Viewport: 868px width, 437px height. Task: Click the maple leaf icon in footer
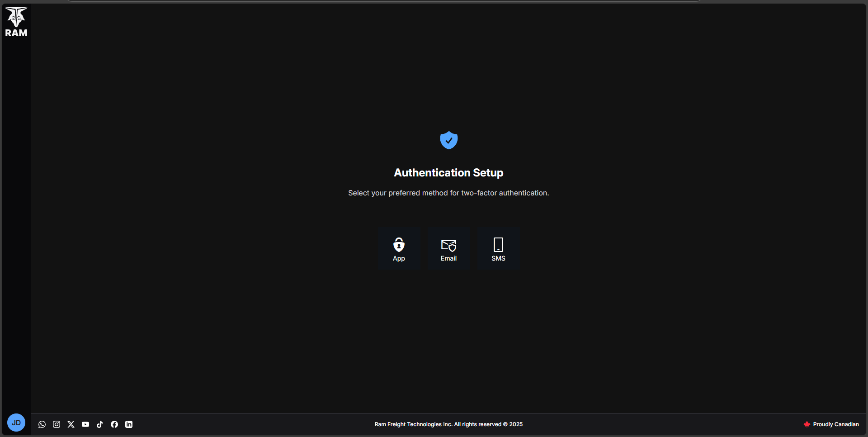tap(807, 424)
